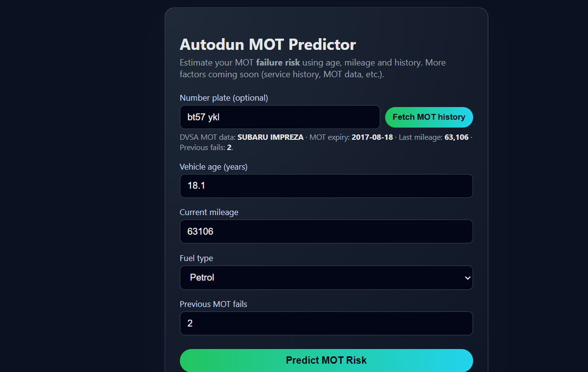Click the number plate input showing bt57 ykl
The width and height of the screenshot is (588, 372).
pos(280,117)
